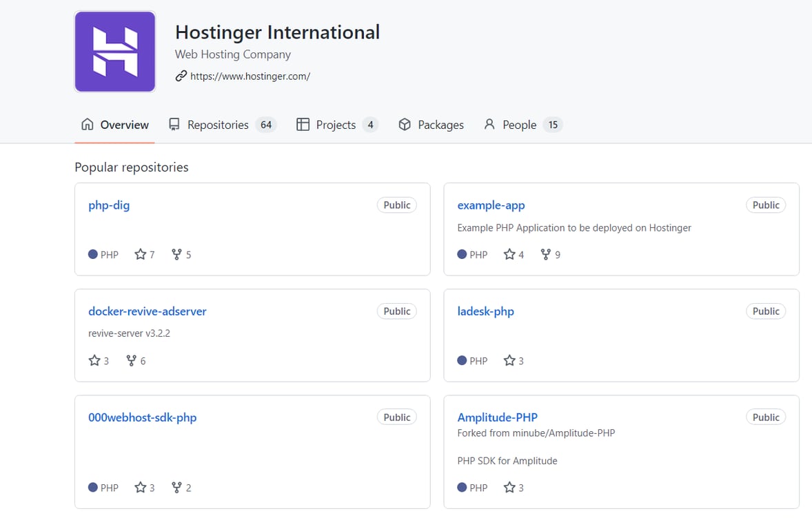The height and width of the screenshot is (529, 812).
Task: Click the people icon beside People
Action: coord(489,125)
